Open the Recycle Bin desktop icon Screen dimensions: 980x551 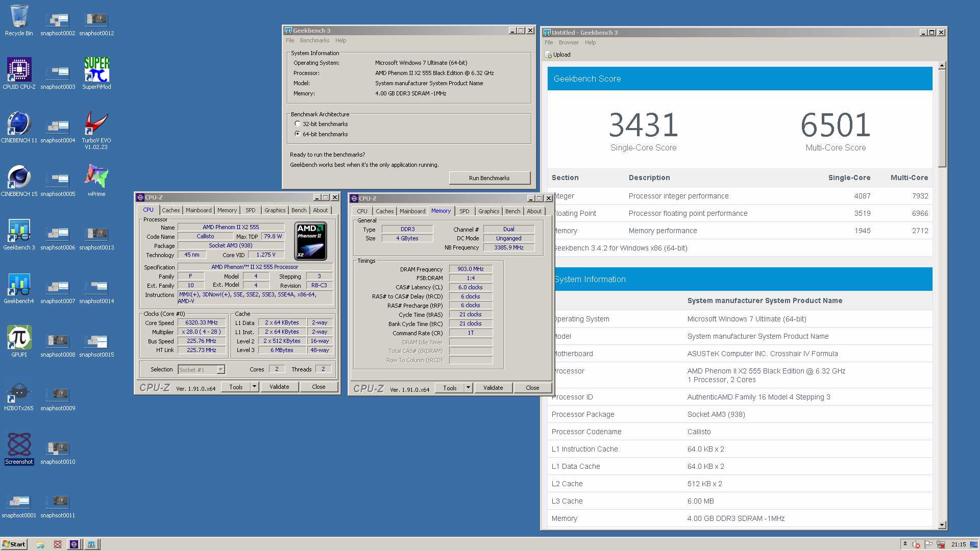pyautogui.click(x=19, y=20)
